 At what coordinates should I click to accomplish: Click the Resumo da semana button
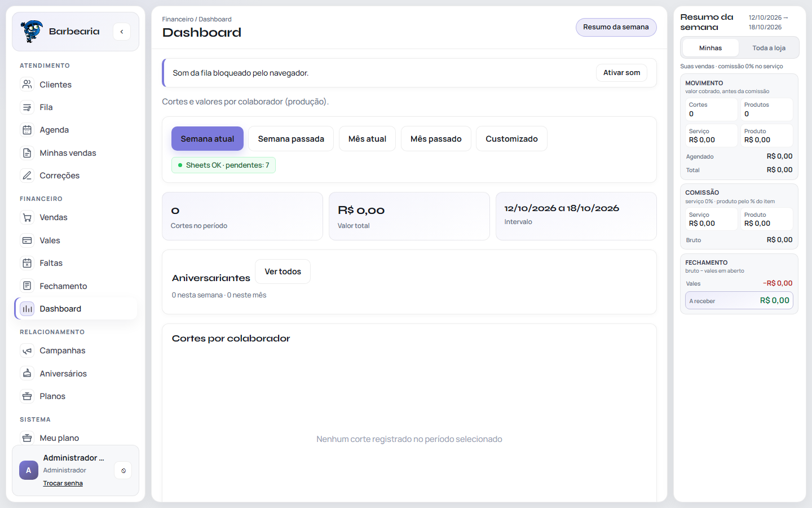[x=616, y=27]
